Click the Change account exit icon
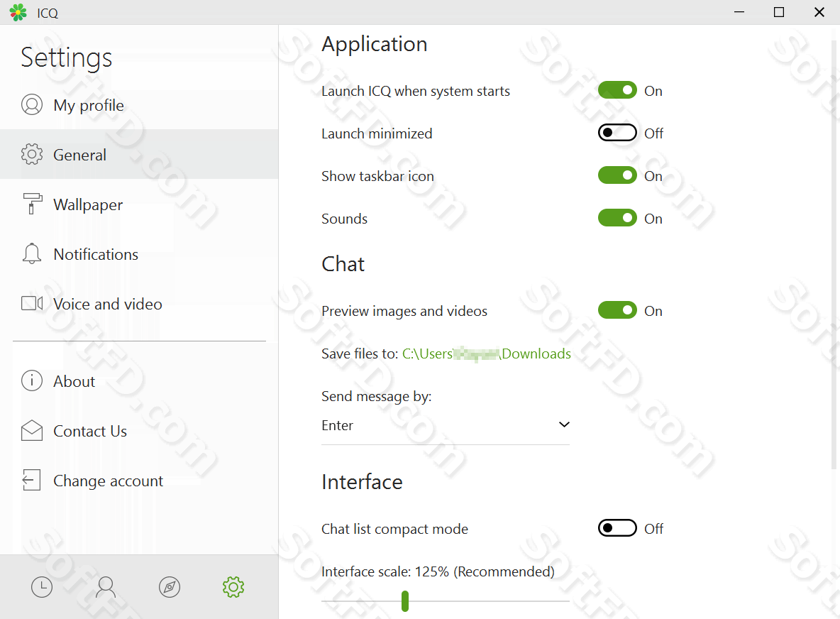The height and width of the screenshot is (619, 840). coord(31,480)
